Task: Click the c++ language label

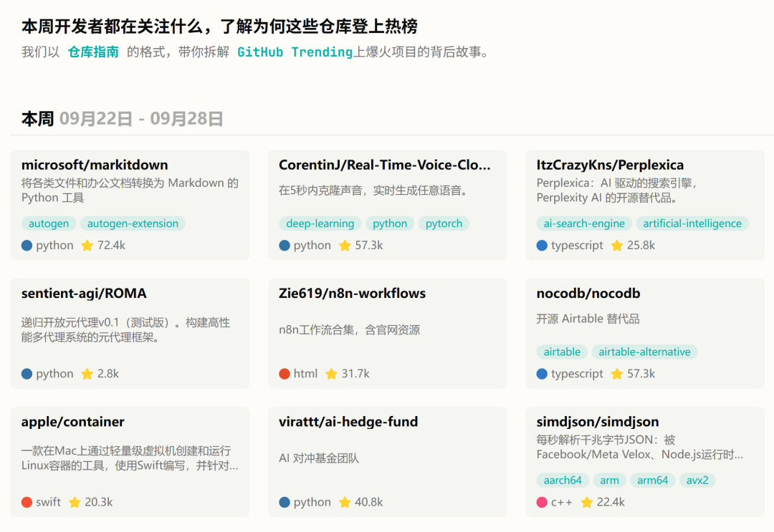Action: 562,502
